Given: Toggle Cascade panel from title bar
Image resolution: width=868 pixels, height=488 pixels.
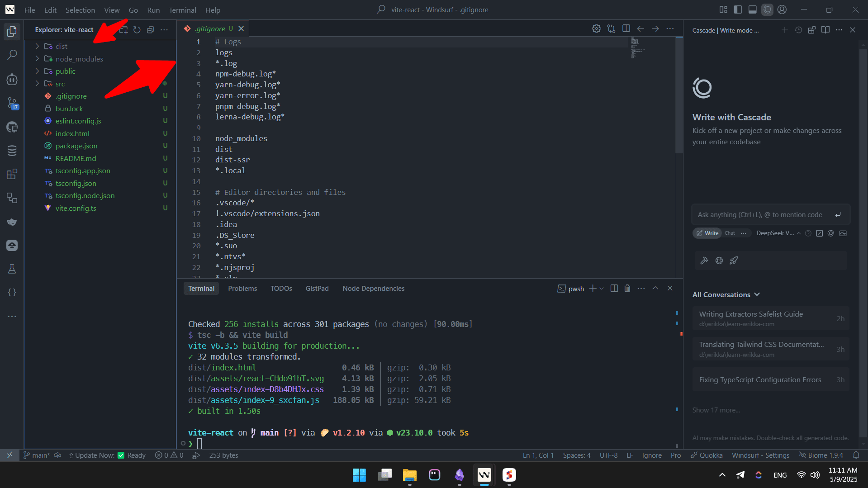Looking at the screenshot, I should click(767, 9).
